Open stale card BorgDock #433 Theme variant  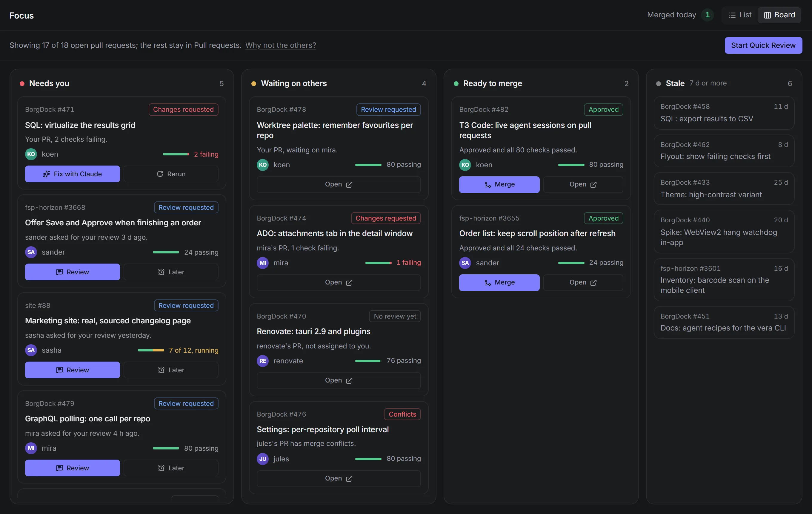(724, 189)
